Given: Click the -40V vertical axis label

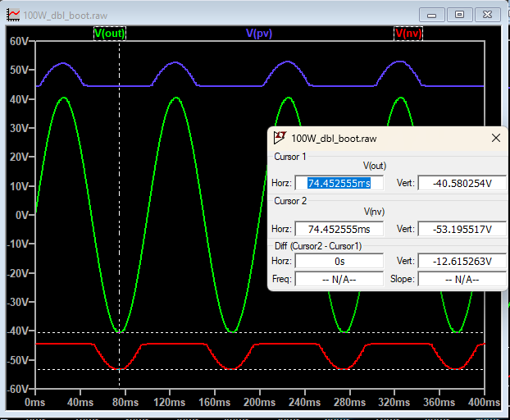Looking at the screenshot, I should [17, 331].
